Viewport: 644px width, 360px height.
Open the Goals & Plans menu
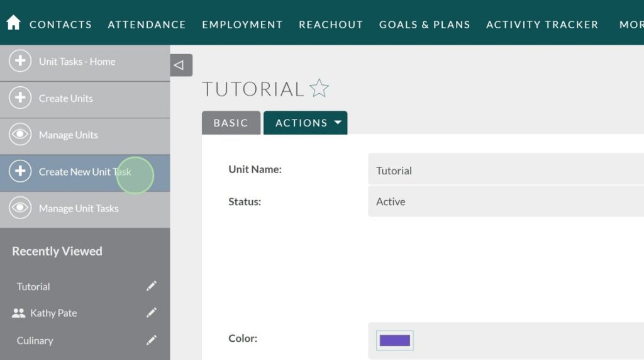[425, 25]
